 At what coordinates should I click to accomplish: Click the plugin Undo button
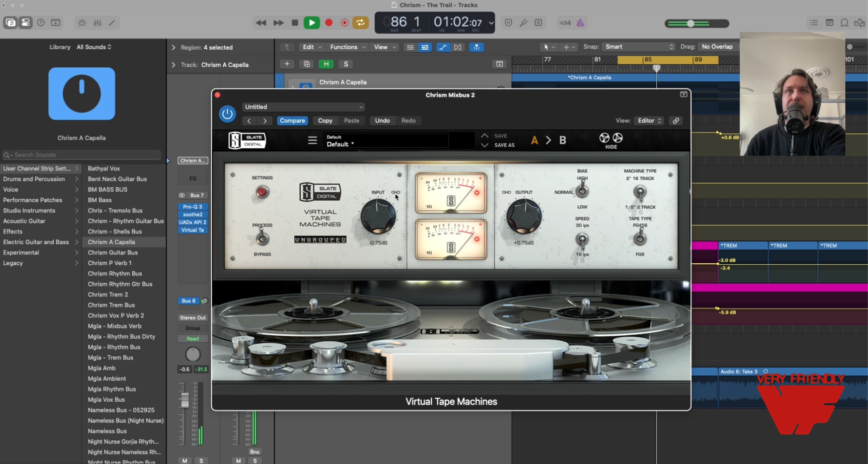382,121
